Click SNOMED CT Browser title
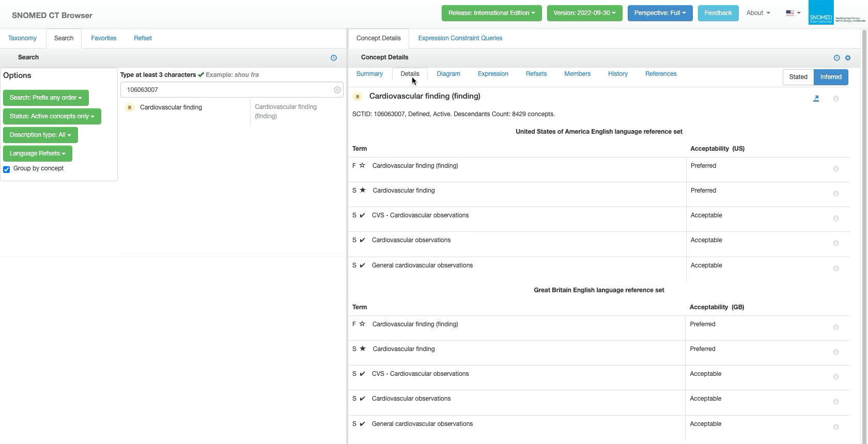Image resolution: width=868 pixels, height=444 pixels. coord(52,15)
